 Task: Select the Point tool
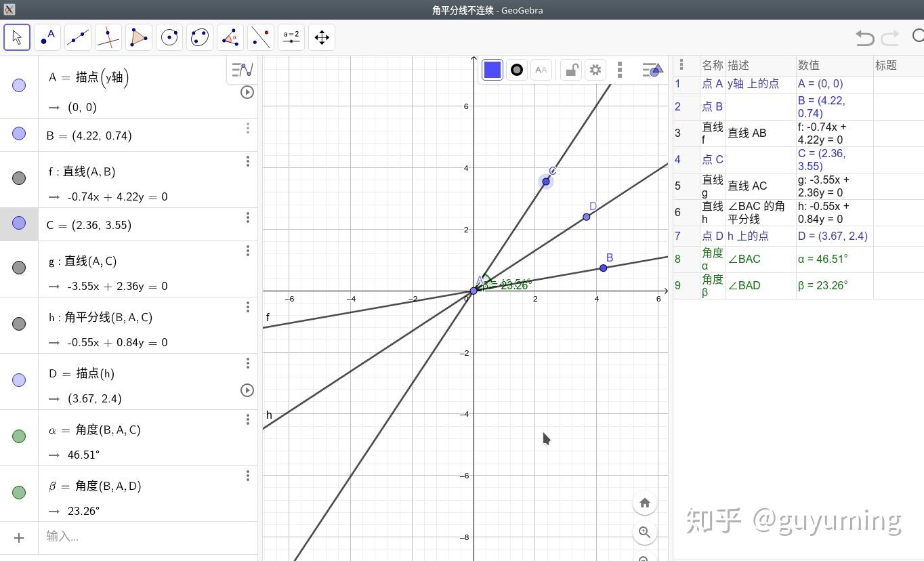[x=47, y=37]
